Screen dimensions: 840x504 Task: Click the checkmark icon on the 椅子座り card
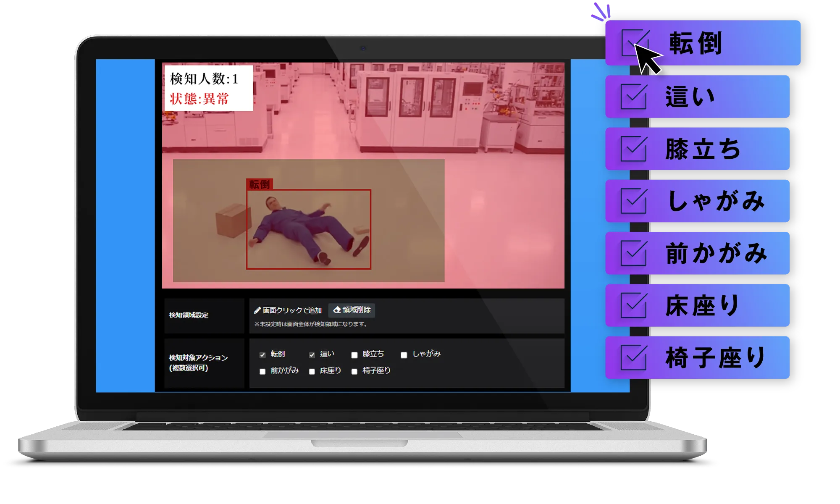click(x=633, y=358)
